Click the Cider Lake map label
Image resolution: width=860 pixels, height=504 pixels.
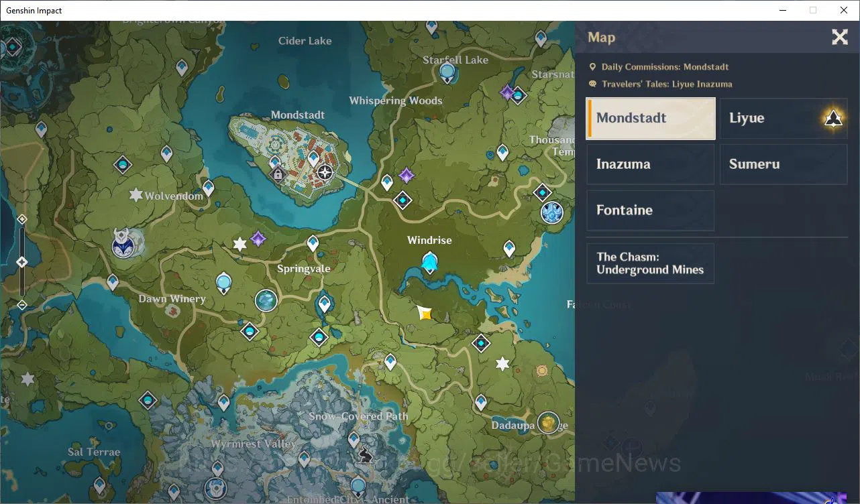tap(305, 41)
